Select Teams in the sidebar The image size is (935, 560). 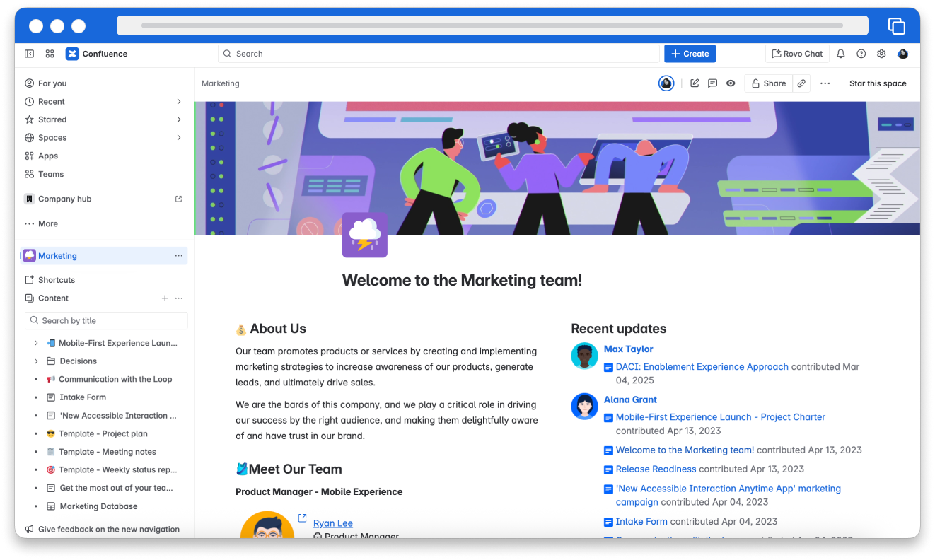coord(51,174)
